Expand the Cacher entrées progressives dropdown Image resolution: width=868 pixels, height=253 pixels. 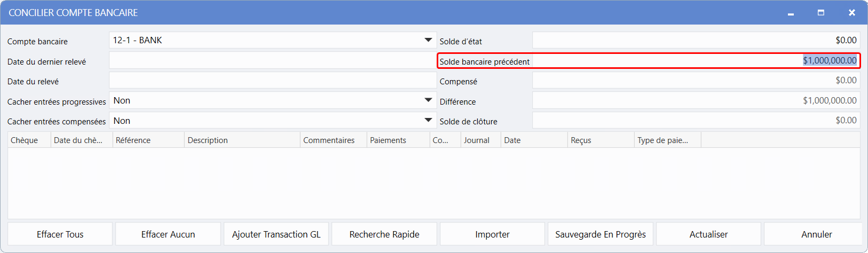(x=428, y=100)
